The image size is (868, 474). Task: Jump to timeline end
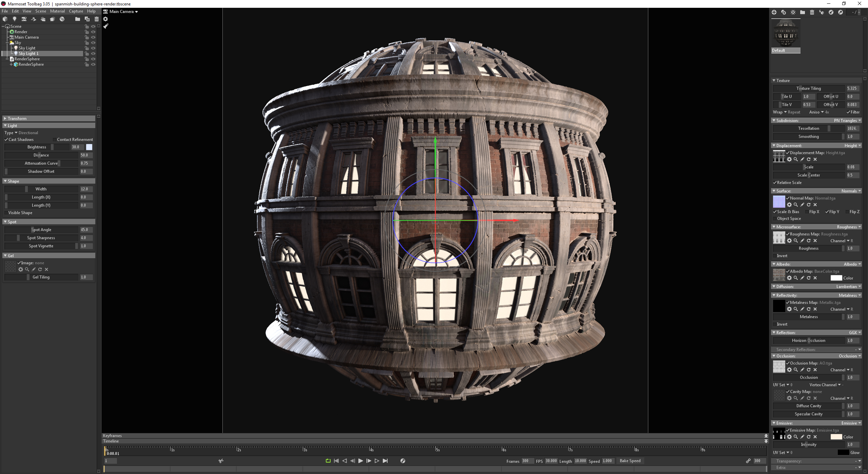(385, 461)
